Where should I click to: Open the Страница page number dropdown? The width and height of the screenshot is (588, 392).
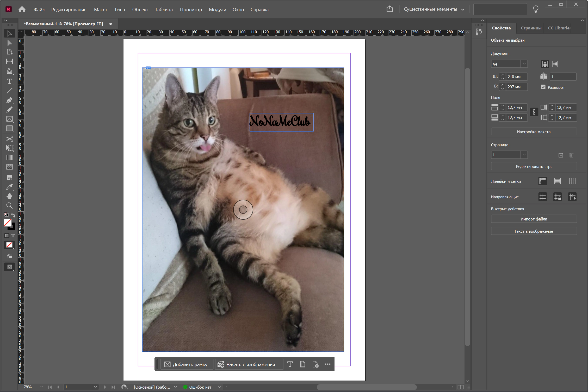[524, 155]
